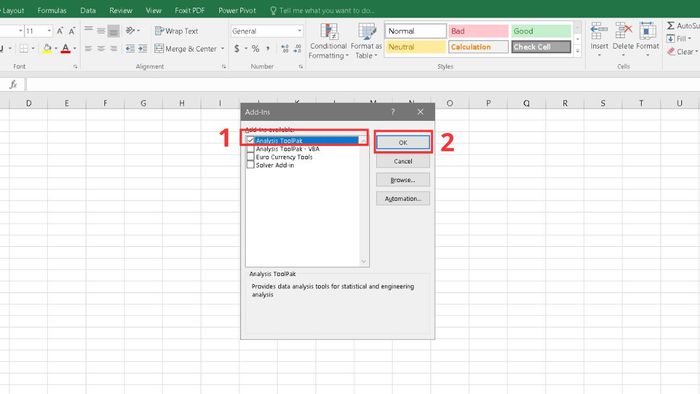Screen dimensions: 700x394
Task: Decrease decimal places
Action: point(297,49)
